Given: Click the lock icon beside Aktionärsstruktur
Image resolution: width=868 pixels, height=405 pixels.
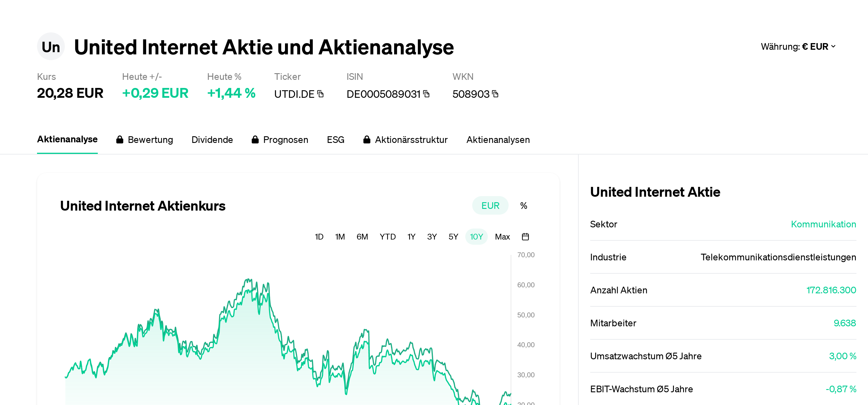Looking at the screenshot, I should [367, 139].
